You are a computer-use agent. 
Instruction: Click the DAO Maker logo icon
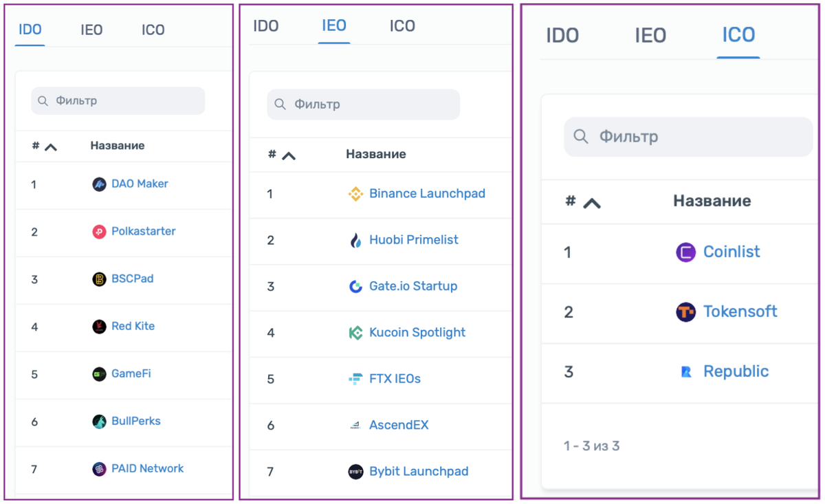98,184
